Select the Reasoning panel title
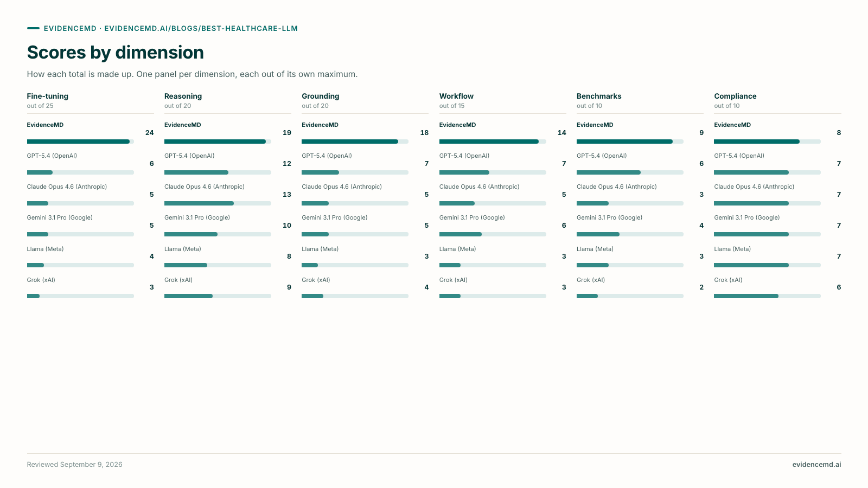The image size is (868, 488). click(x=183, y=96)
